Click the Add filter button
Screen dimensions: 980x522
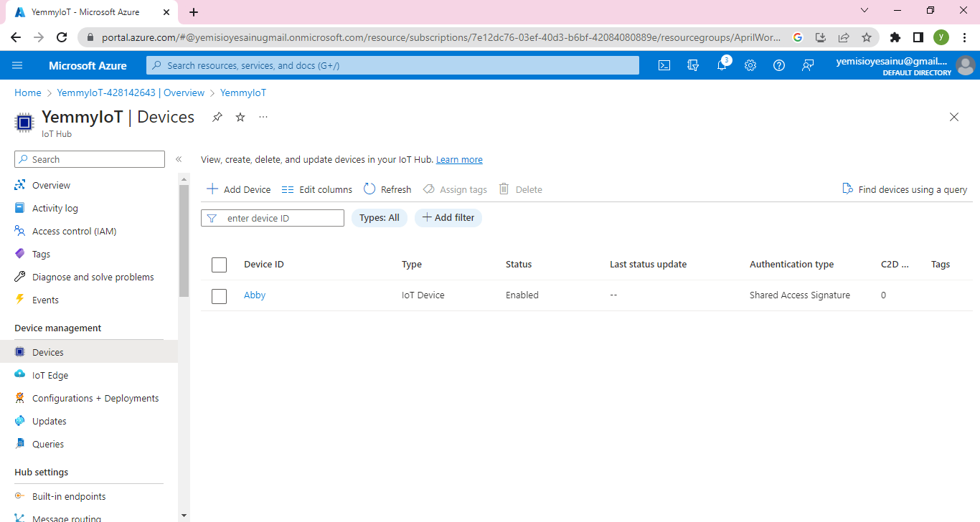point(448,218)
